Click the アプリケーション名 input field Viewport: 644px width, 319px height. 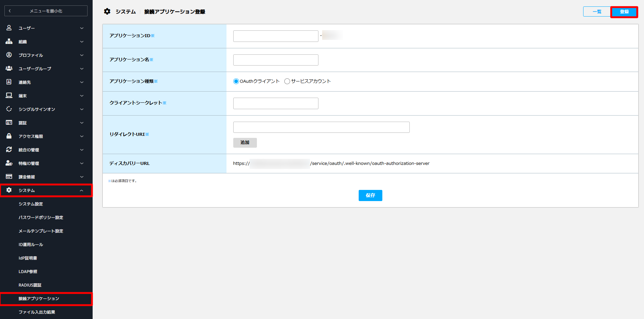click(276, 60)
